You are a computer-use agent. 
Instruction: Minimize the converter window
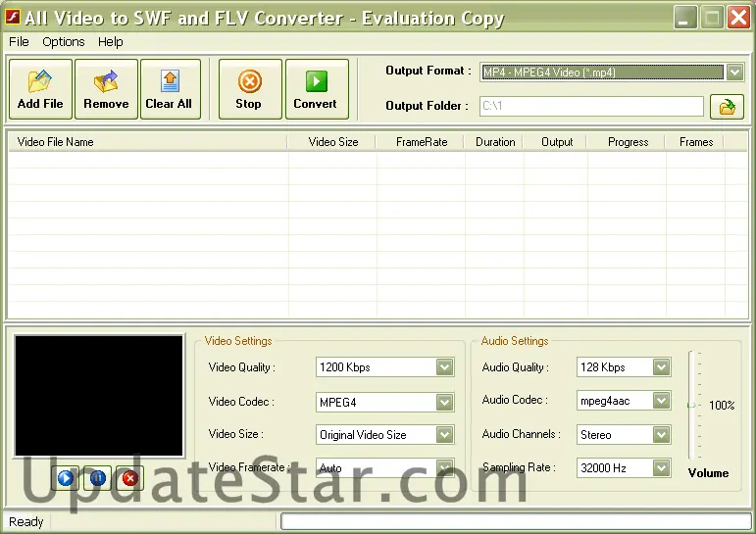(x=685, y=18)
